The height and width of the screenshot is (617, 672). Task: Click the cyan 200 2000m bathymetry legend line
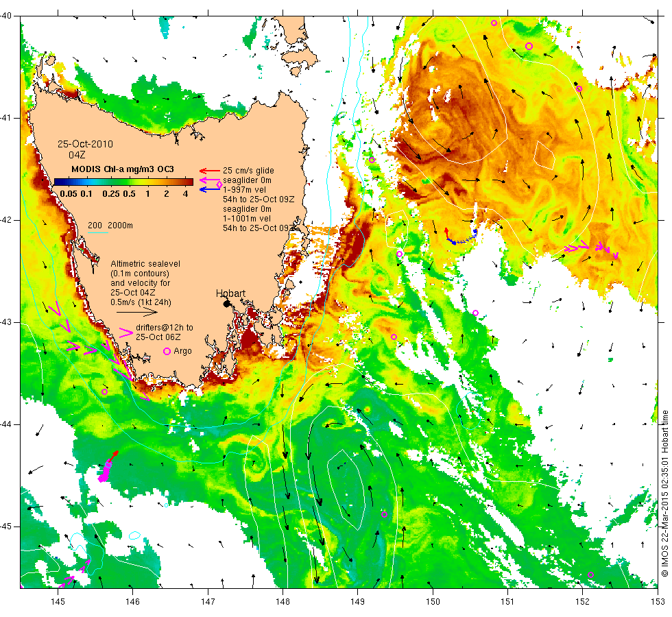tap(97, 233)
